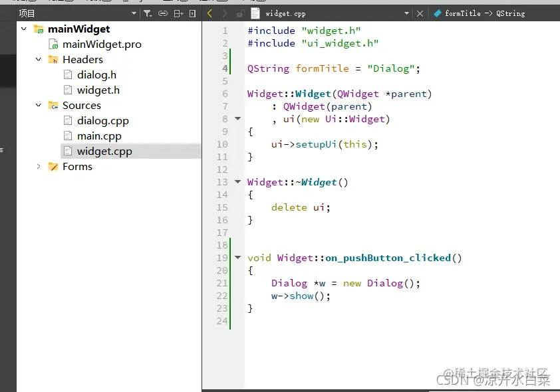Open dialog.cpp source file
Screen dimensions: 560x392
103,121
